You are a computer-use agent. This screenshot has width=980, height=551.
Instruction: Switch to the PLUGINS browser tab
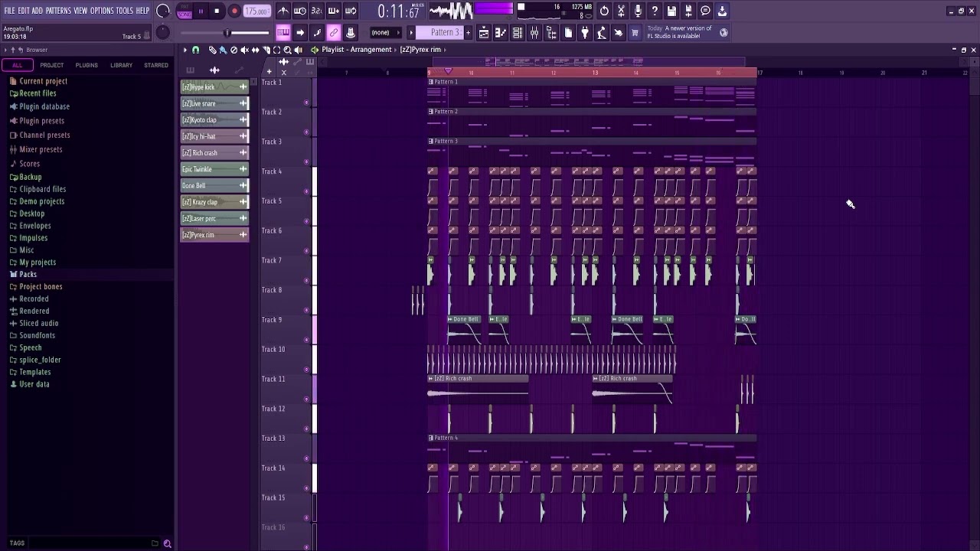click(87, 65)
